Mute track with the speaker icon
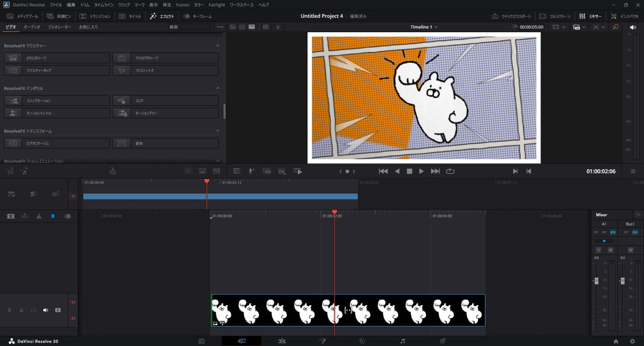The height and width of the screenshot is (346, 644). click(x=46, y=310)
